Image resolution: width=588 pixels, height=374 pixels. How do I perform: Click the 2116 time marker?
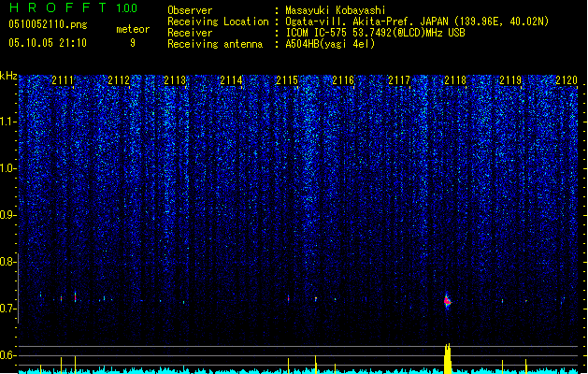[x=343, y=80]
